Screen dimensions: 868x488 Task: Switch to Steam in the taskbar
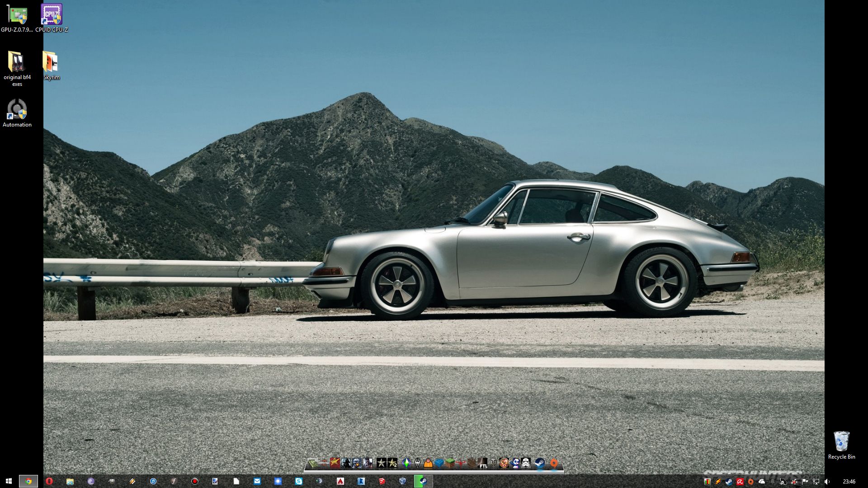pyautogui.click(x=424, y=481)
